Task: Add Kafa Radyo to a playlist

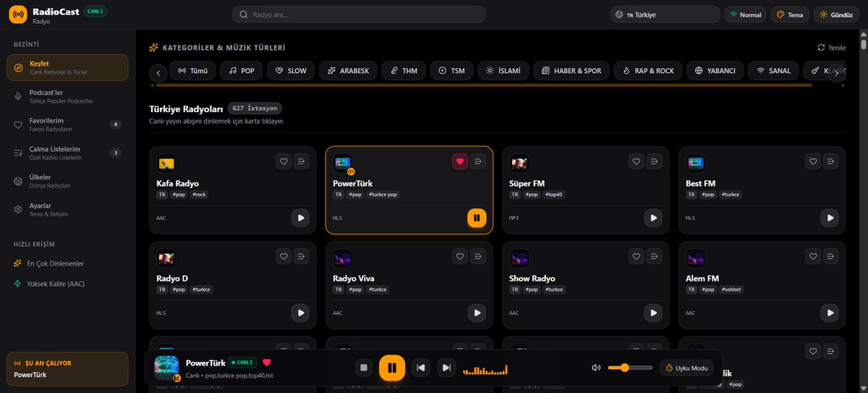Action: (x=301, y=162)
